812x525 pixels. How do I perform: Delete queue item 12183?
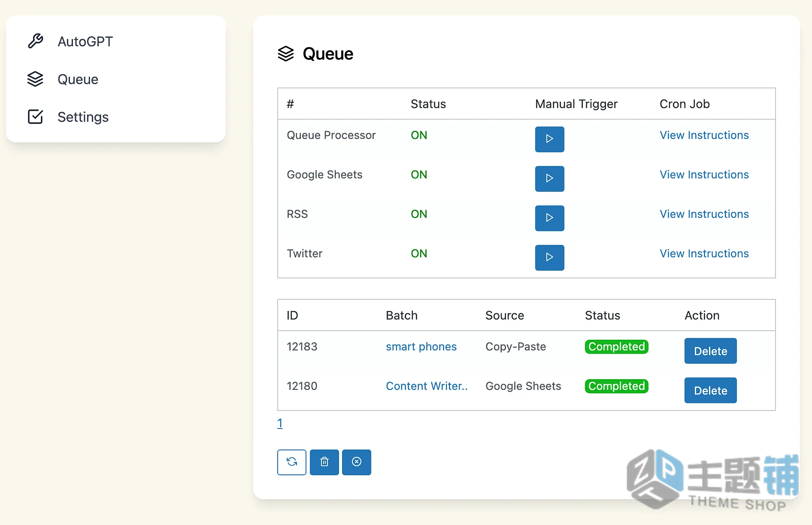click(x=710, y=351)
